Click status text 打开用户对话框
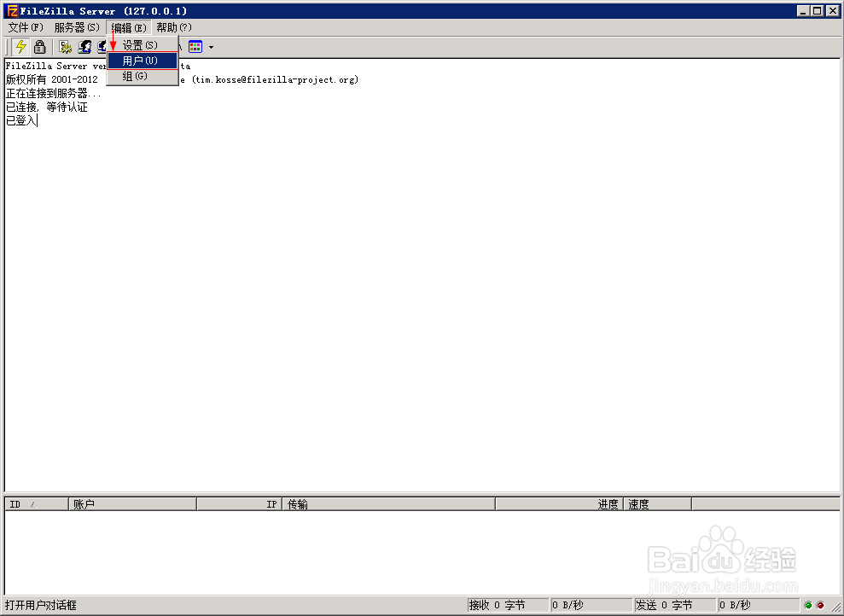The image size is (844, 616). pyautogui.click(x=40, y=605)
